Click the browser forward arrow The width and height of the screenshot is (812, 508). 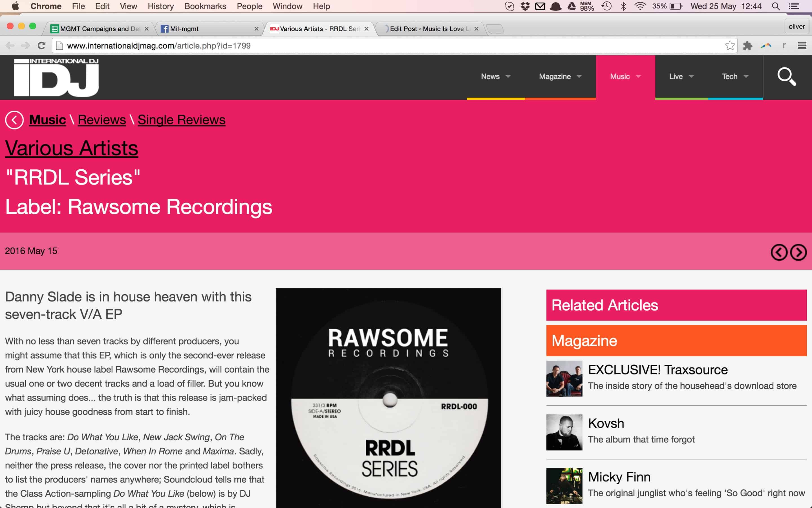click(x=25, y=46)
